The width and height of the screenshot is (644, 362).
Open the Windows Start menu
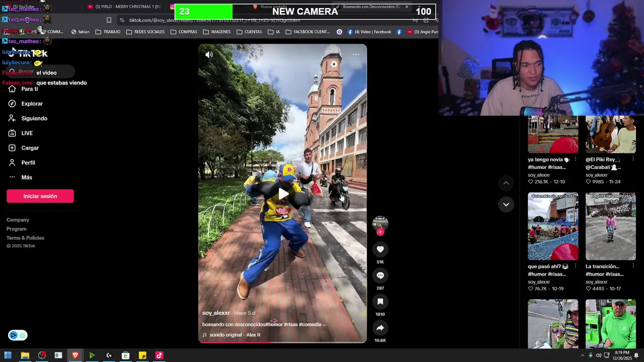[8, 355]
